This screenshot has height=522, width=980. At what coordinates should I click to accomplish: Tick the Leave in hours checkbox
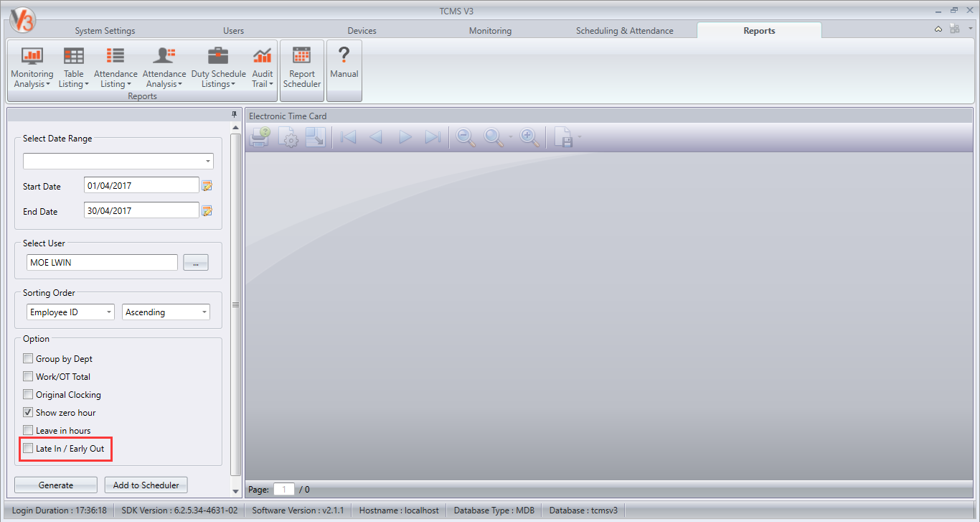click(28, 430)
